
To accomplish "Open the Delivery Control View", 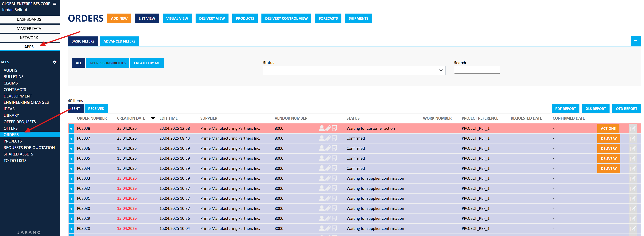I will point(286,18).
